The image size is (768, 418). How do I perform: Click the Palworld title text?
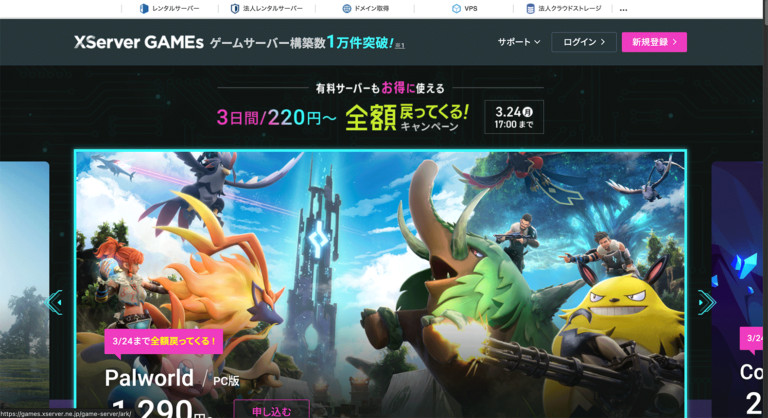(149, 378)
